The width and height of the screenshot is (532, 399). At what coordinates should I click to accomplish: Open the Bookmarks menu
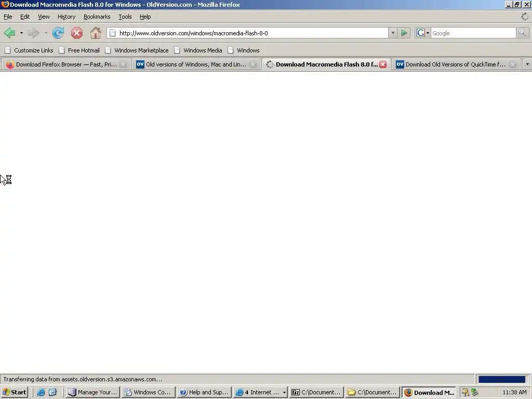pyautogui.click(x=97, y=17)
